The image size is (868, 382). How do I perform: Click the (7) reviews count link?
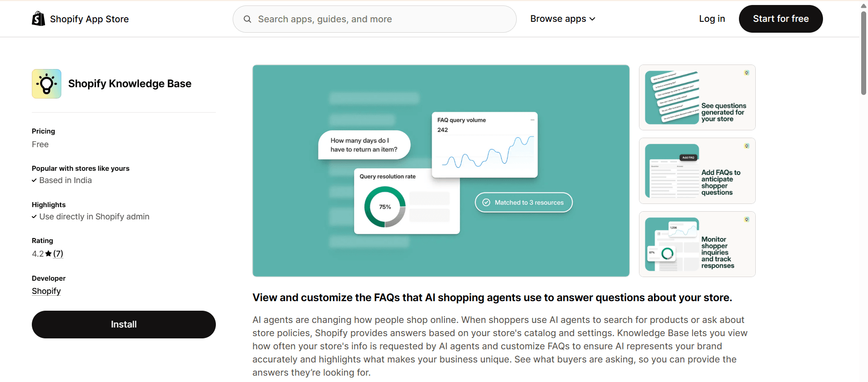[58, 253]
